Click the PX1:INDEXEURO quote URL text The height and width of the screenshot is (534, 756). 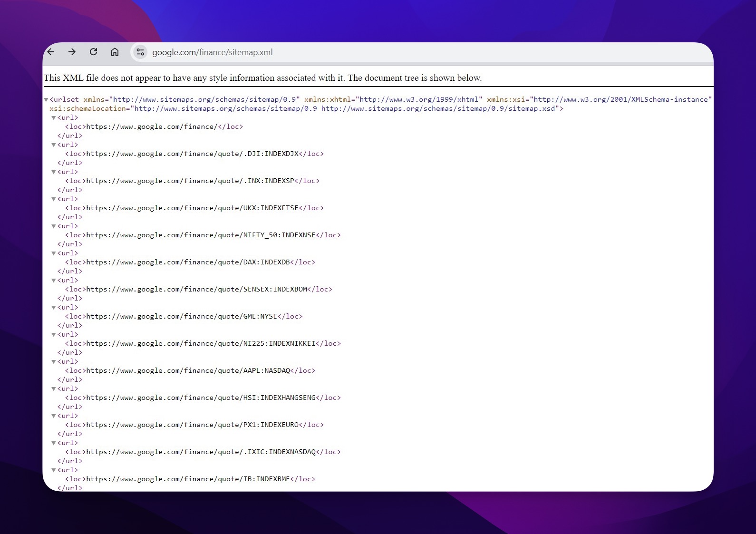click(193, 425)
